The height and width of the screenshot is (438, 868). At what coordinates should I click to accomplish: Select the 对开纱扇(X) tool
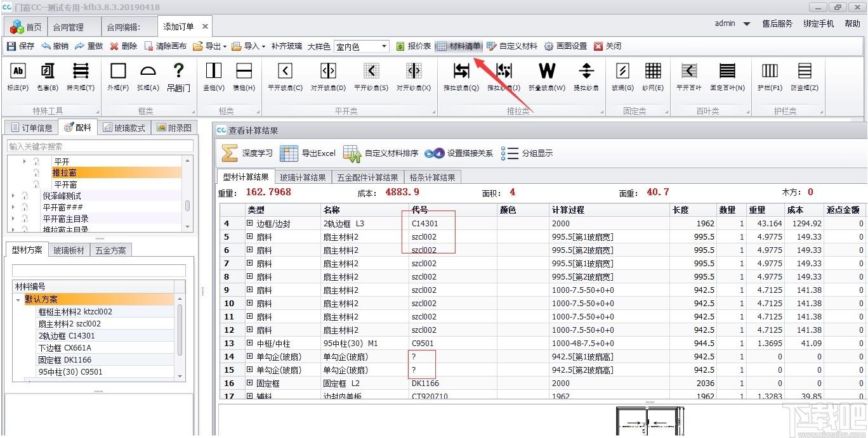coord(414,77)
